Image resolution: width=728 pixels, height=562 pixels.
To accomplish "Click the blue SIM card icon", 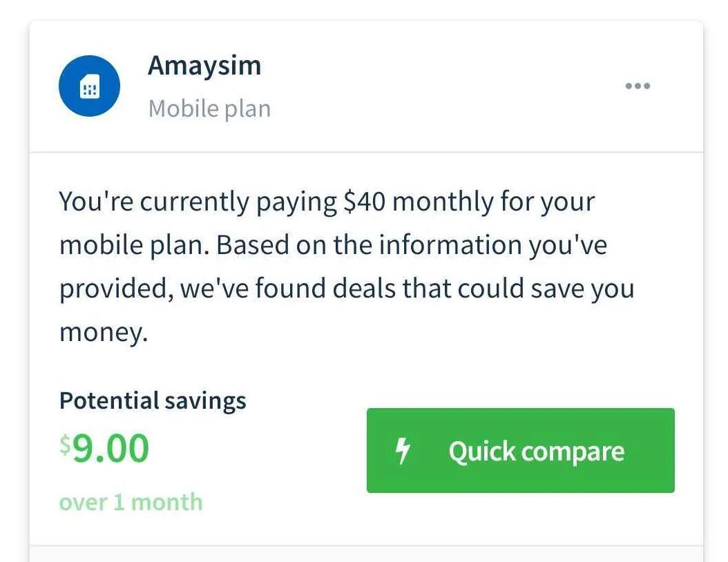I will click(89, 86).
